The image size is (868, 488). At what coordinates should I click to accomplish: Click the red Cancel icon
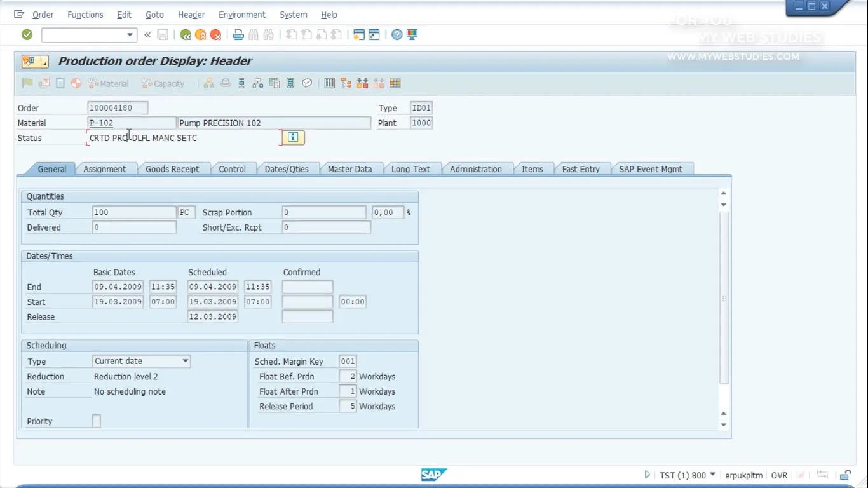point(216,35)
